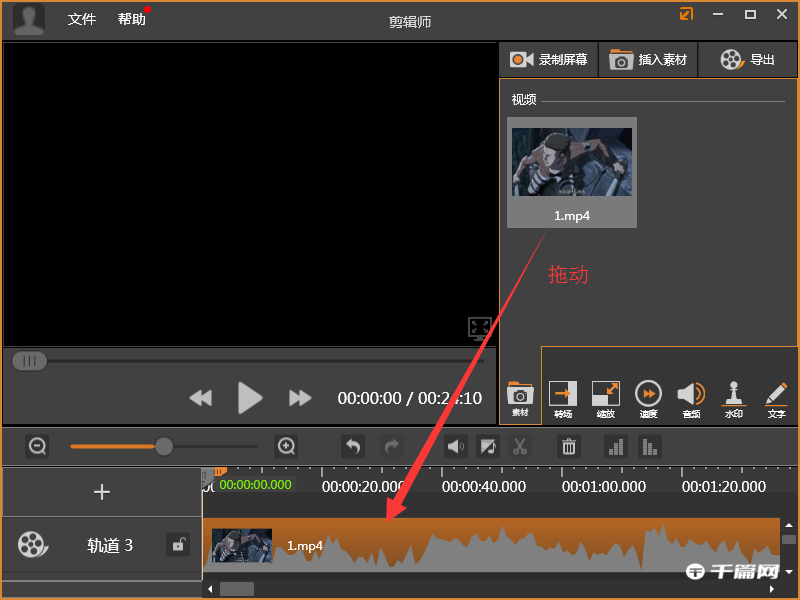Select the 1.mp4 video thumbnail
800x600 pixels.
coord(572,171)
